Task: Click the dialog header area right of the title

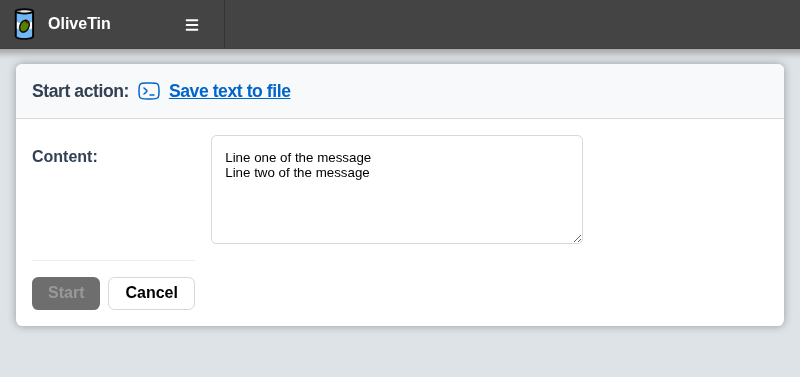Action: pos(536,91)
